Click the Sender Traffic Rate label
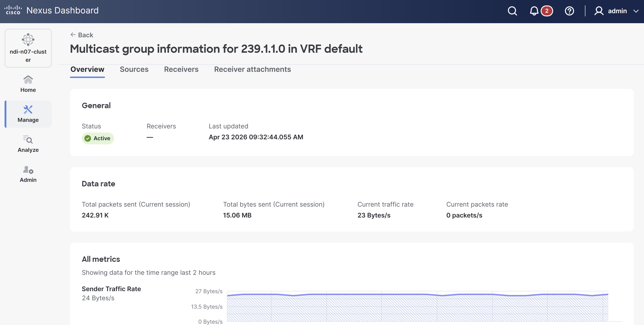 coord(111,289)
